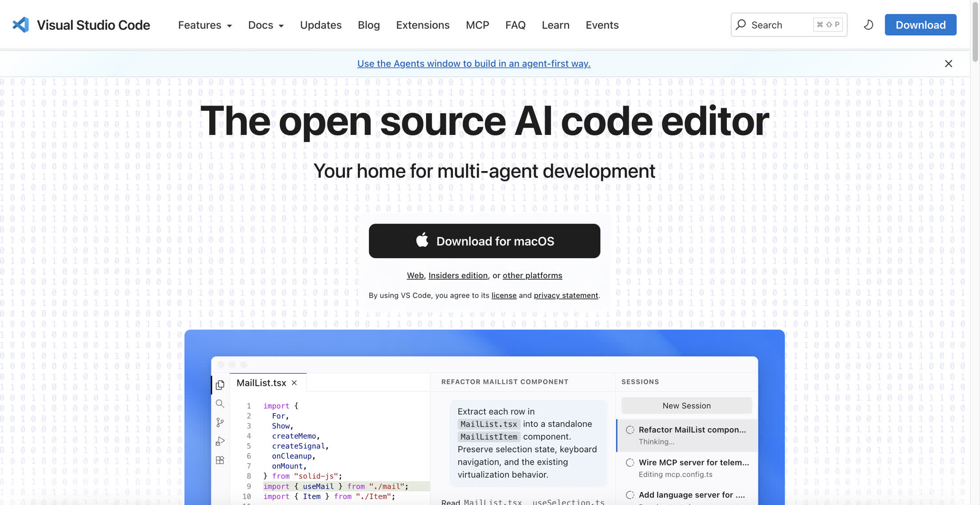Viewport: 980px width, 505px height.
Task: Click the 'Thinking...' session status text
Action: pyautogui.click(x=656, y=442)
